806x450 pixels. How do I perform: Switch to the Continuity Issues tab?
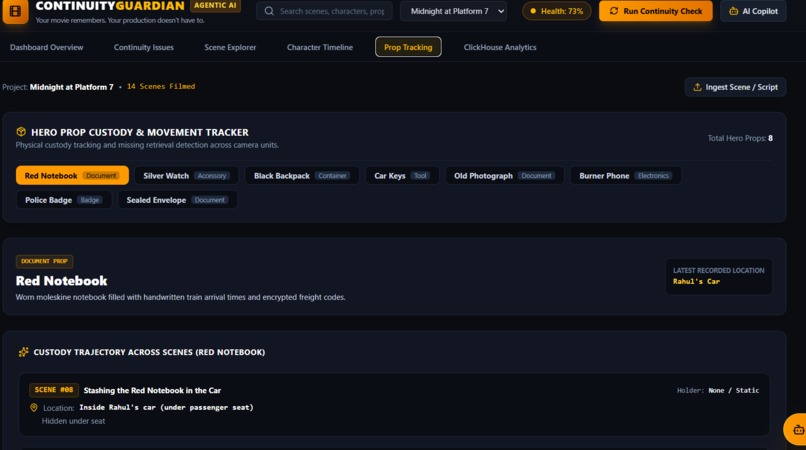click(x=144, y=47)
